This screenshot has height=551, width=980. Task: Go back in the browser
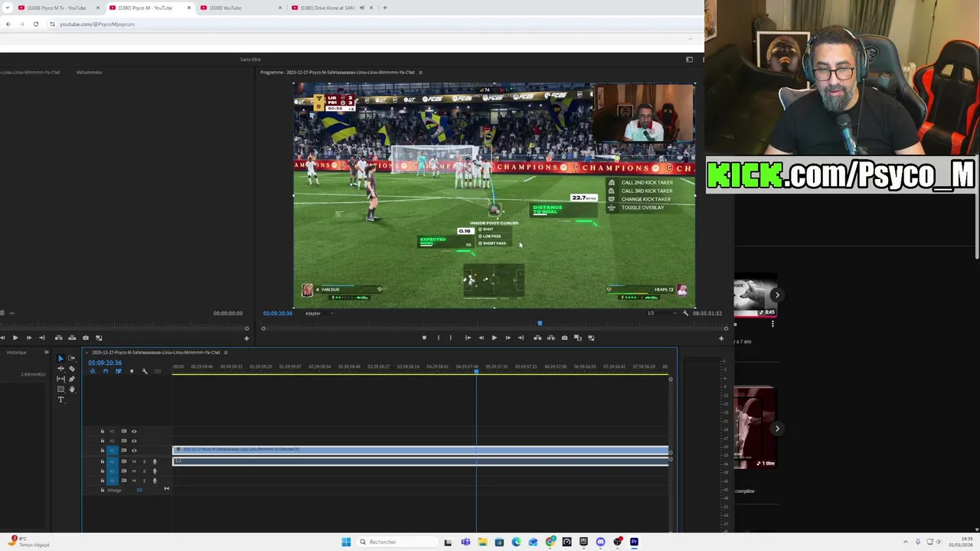[x=8, y=24]
